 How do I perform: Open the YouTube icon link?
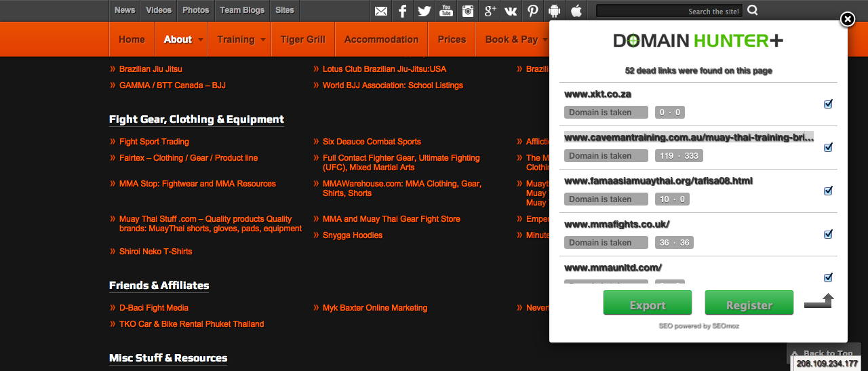446,11
